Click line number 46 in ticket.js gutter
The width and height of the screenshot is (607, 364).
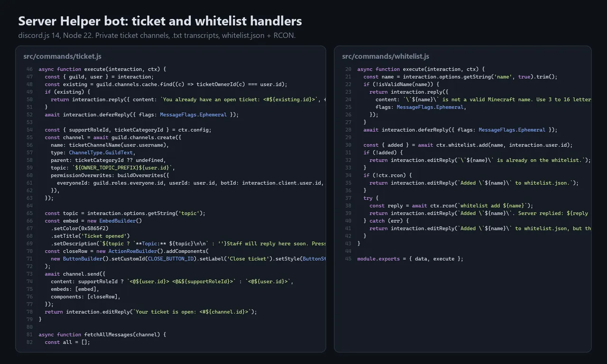coord(29,69)
